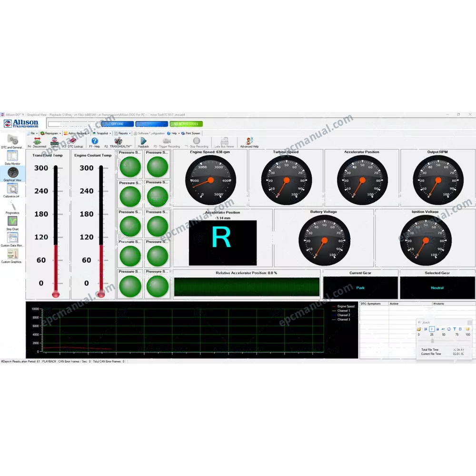Play the recorded playback file
Image resolution: width=476 pixels, height=476 pixels.
pyautogui.click(x=432, y=329)
